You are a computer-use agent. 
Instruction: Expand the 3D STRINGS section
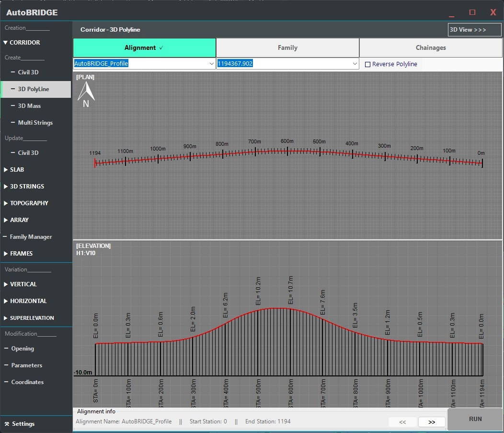(27, 187)
